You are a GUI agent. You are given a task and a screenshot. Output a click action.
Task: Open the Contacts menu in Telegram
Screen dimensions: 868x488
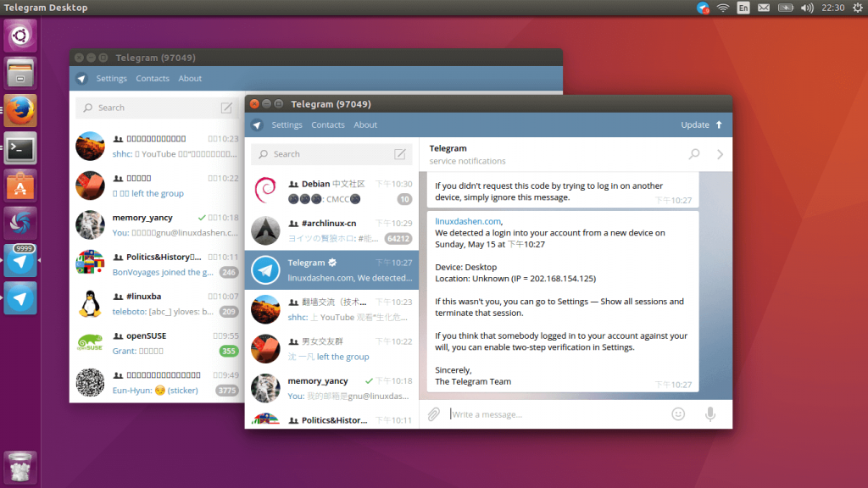pyautogui.click(x=326, y=125)
